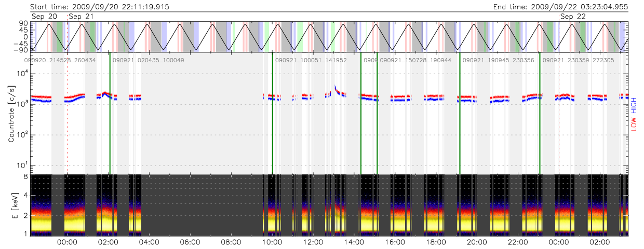Select segment label 090921_150728_190944
The width and height of the screenshot is (644, 249).
[x=415, y=61]
